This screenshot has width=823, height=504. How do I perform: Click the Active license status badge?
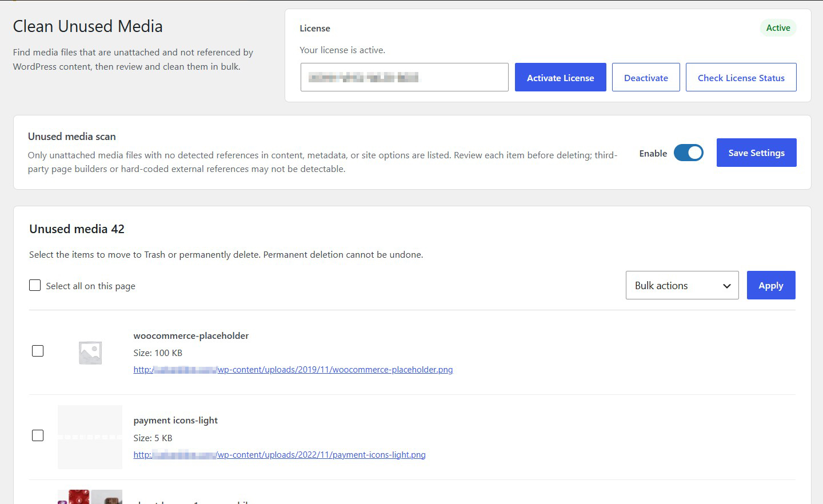[x=778, y=28]
